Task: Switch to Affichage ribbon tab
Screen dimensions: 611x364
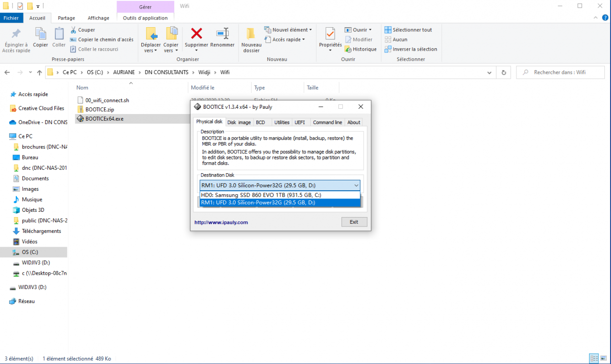Action: tap(98, 18)
